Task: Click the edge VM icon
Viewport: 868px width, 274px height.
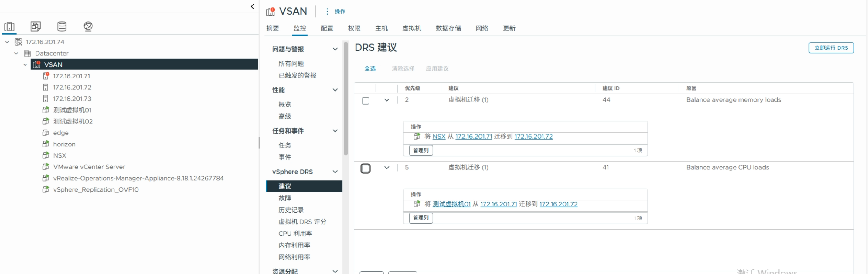Action: pyautogui.click(x=46, y=133)
